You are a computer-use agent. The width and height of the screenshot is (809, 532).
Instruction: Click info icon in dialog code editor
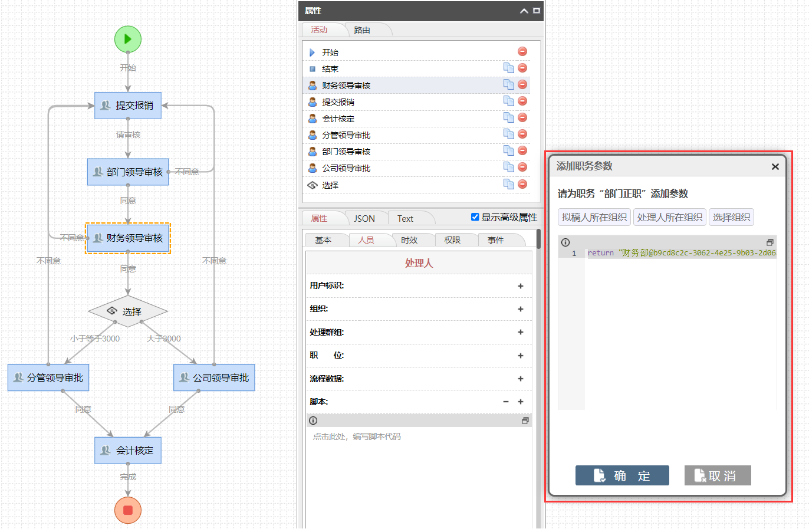pyautogui.click(x=565, y=242)
